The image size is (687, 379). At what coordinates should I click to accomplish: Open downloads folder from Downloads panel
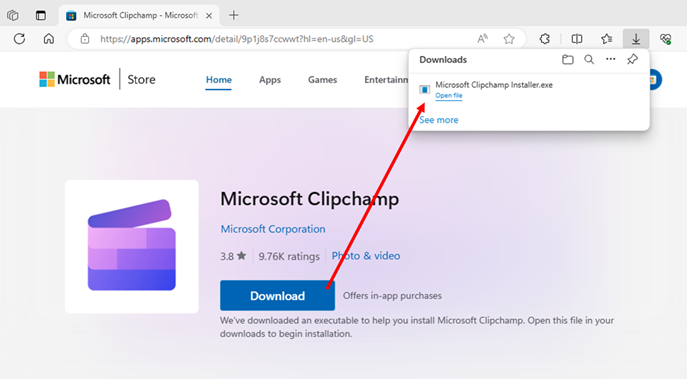(568, 60)
